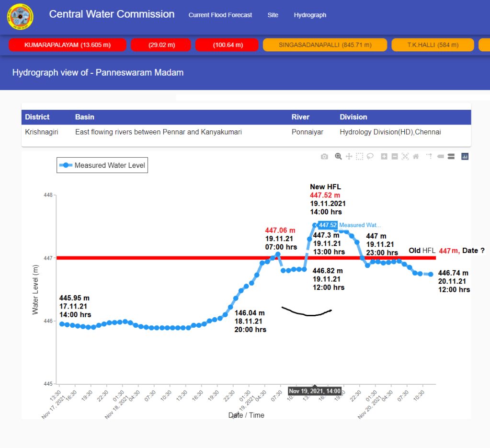Image resolution: width=490 pixels, height=448 pixels.
Task: Click the Plotly logo chart icon
Action: pyautogui.click(x=465, y=156)
